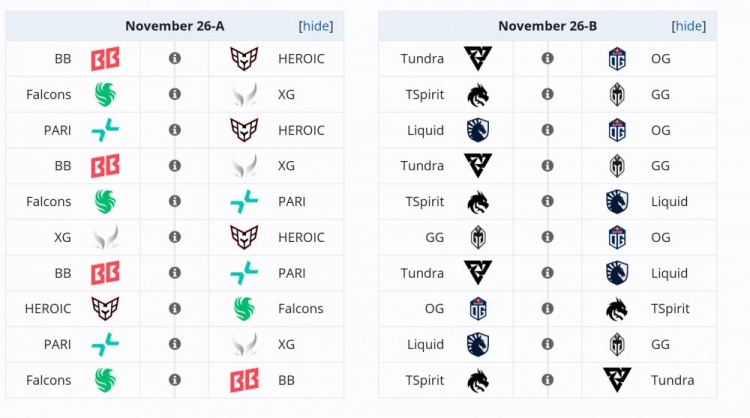
Task: Click Falcons logo in Falcons vs XG row
Action: [105, 94]
